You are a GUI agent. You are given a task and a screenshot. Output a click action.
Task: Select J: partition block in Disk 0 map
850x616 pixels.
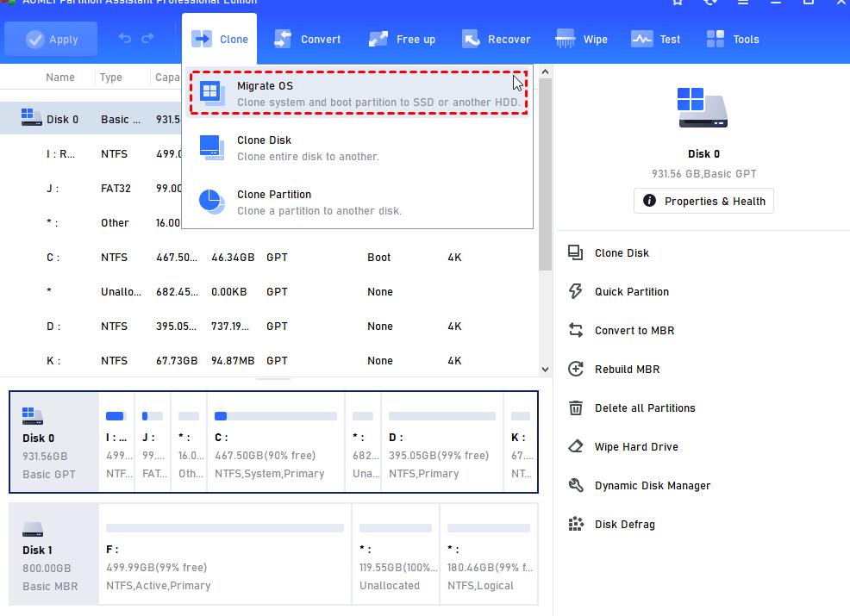point(153,442)
